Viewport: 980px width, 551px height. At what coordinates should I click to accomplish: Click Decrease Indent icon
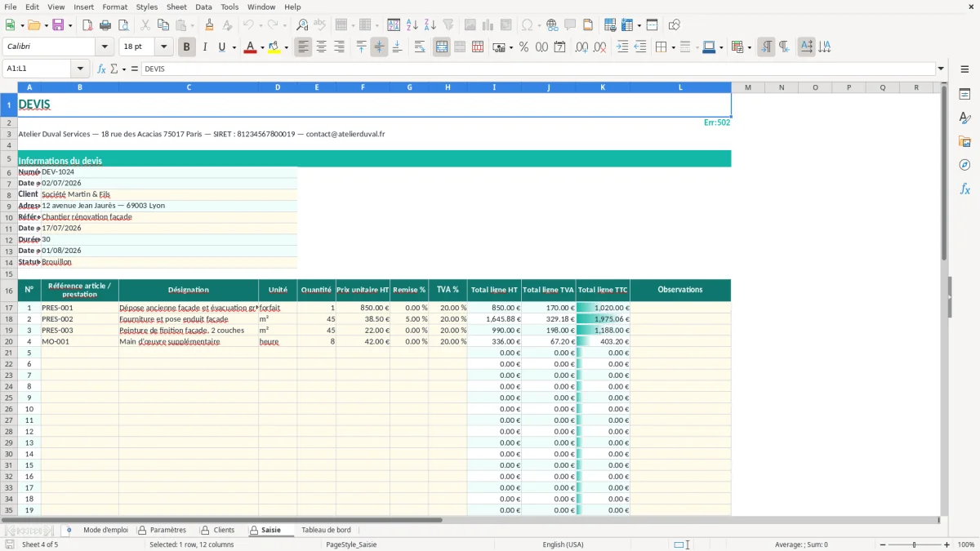tap(640, 47)
